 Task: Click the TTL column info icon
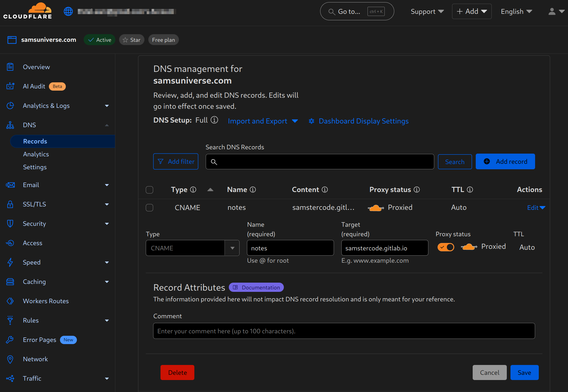tap(470, 190)
